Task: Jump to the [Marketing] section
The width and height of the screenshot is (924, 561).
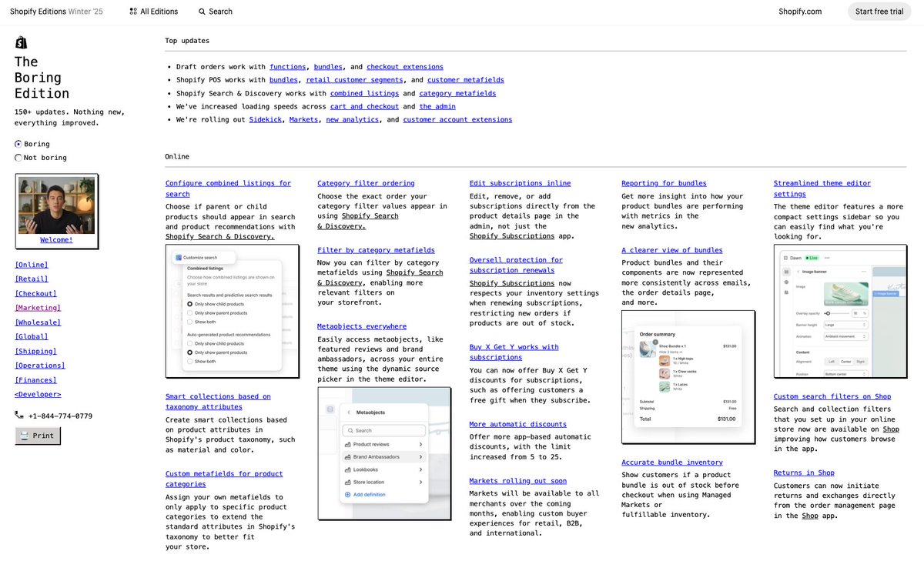Action: pos(38,308)
